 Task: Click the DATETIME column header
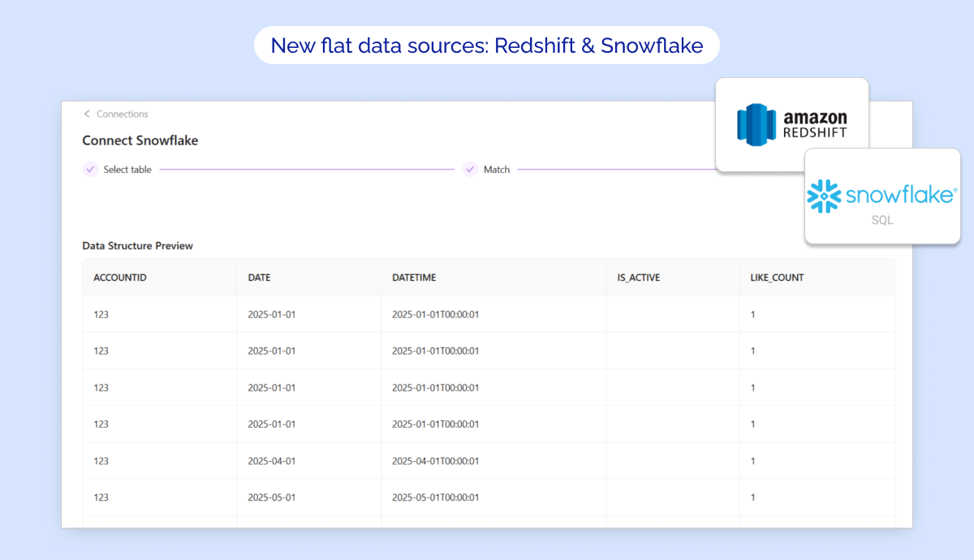click(414, 278)
